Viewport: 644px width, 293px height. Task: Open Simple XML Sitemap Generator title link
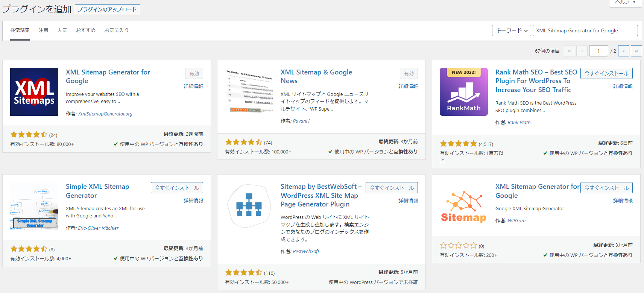point(97,191)
